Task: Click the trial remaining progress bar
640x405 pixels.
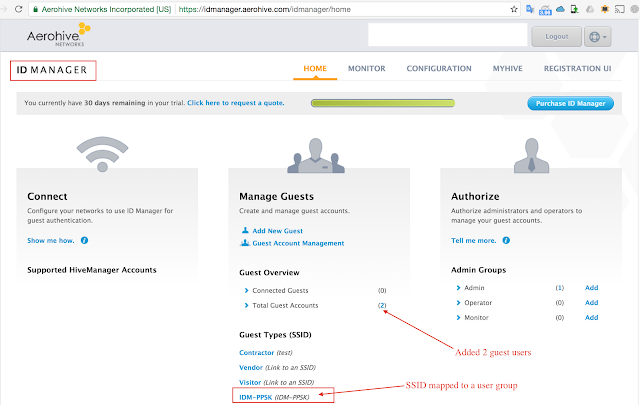Action: 382,103
